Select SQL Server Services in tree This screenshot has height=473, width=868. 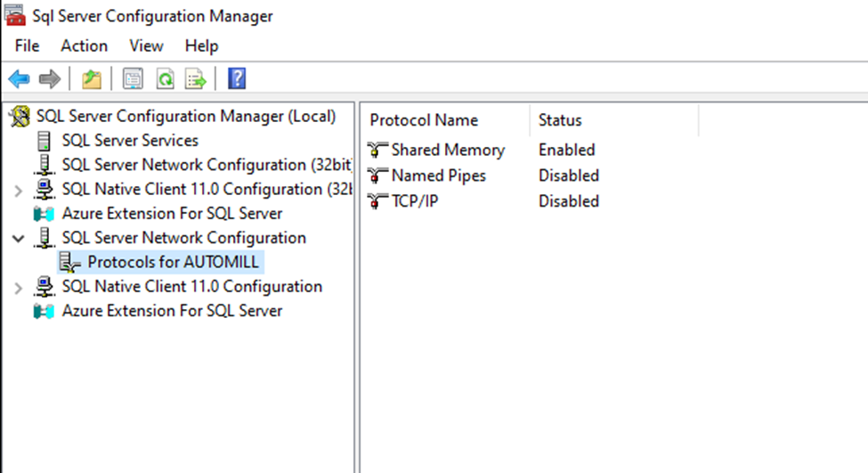pos(130,141)
